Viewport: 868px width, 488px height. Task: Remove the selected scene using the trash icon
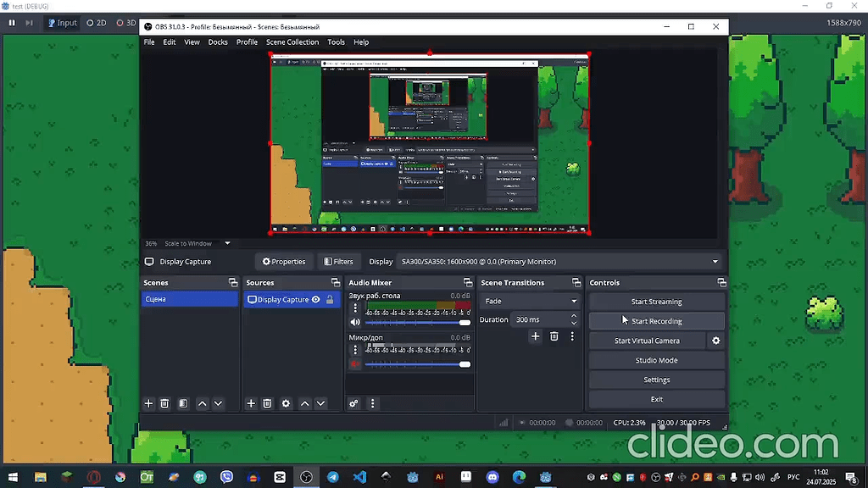coord(164,403)
